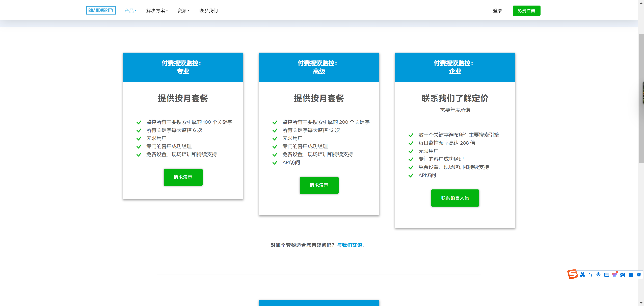
Task: Click the shirt skin icon in IME bar
Action: (614, 275)
